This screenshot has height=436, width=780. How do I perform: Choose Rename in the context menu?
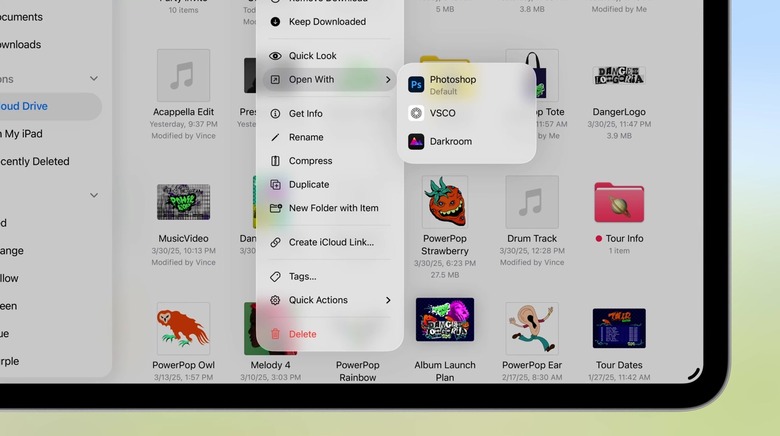click(x=330, y=137)
